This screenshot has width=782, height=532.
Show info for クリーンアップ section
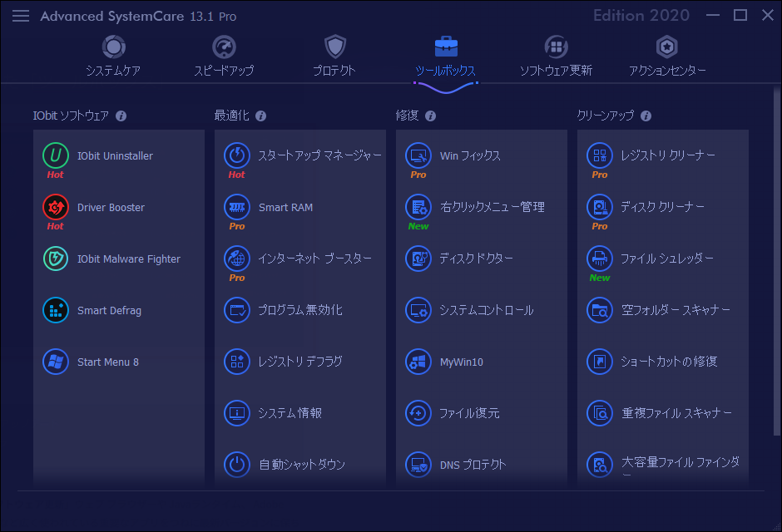[646, 116]
